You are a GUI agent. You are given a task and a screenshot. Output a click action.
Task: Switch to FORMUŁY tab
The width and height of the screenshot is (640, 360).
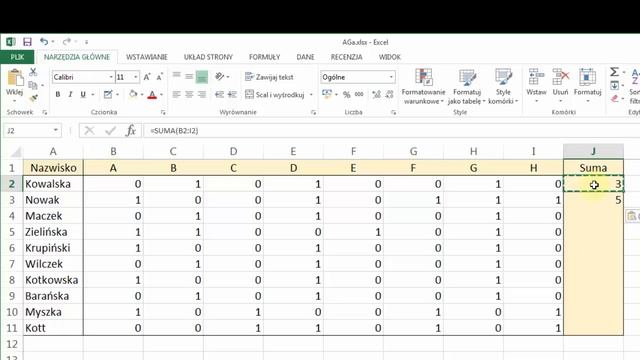pos(264,57)
